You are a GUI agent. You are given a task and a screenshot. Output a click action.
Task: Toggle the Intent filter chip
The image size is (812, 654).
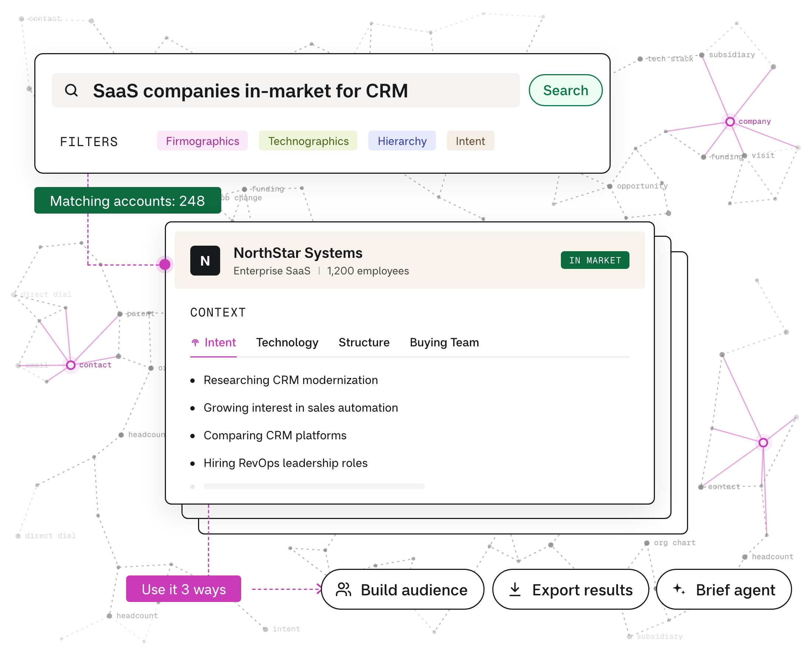tap(471, 141)
